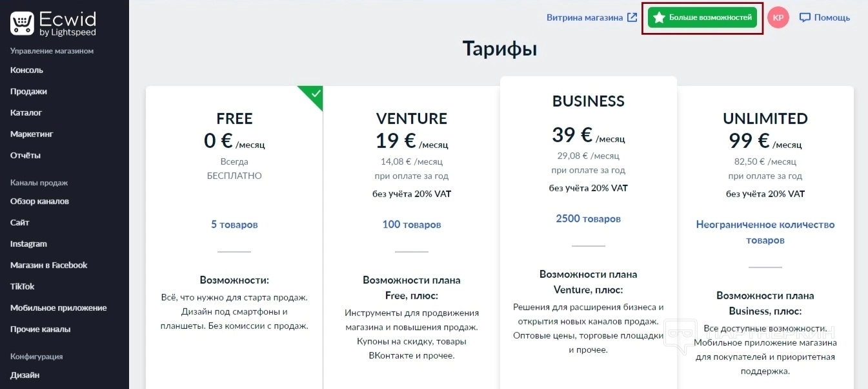Image resolution: width=868 pixels, height=389 pixels.
Task: Open the Витрина магазина link
Action: 585,18
